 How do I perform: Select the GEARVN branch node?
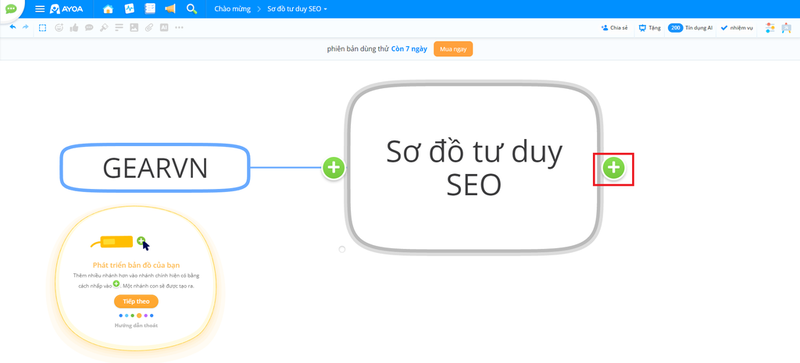tap(155, 168)
